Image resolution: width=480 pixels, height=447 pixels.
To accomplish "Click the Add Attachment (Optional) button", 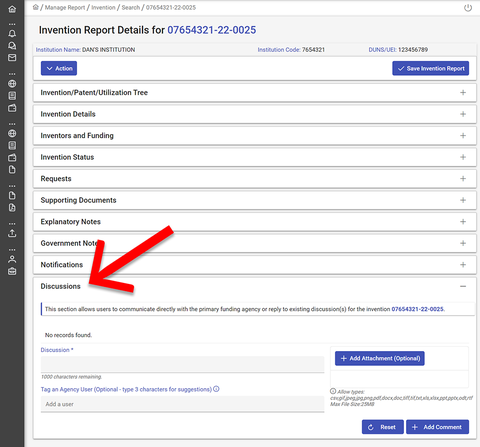I will 380,358.
